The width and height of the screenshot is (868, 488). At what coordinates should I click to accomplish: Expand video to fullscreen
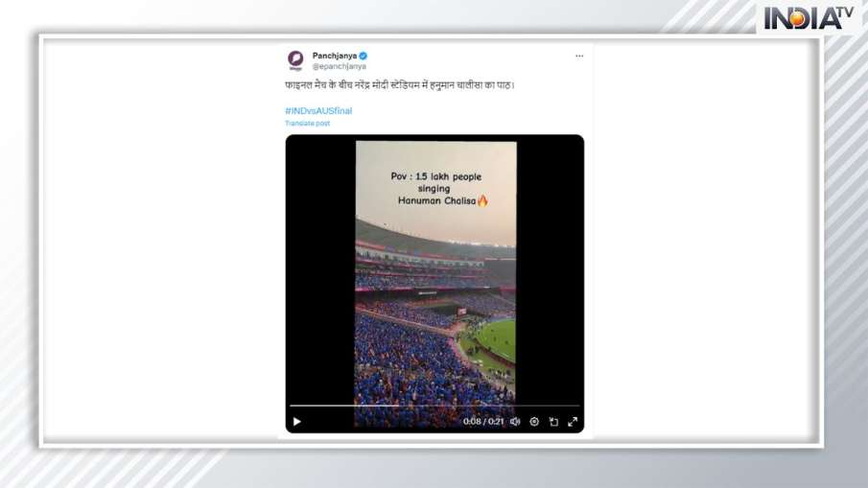[x=573, y=422]
